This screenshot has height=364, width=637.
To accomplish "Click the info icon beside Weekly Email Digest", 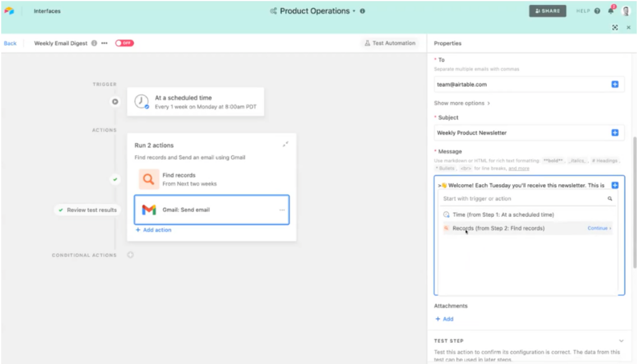I will tap(94, 43).
